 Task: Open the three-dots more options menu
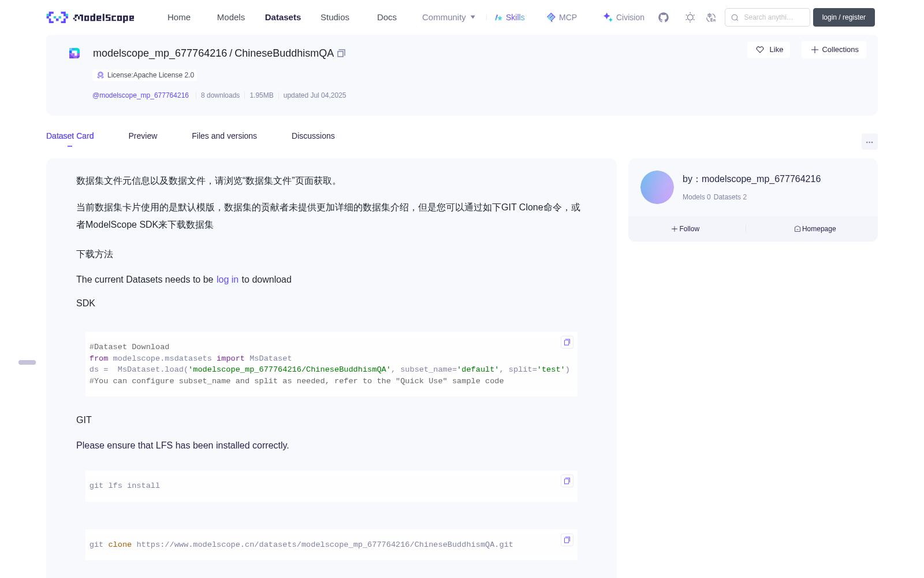click(x=869, y=142)
